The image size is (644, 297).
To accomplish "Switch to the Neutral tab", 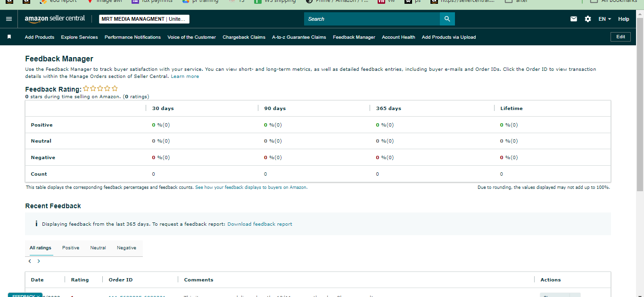I will click(x=98, y=248).
